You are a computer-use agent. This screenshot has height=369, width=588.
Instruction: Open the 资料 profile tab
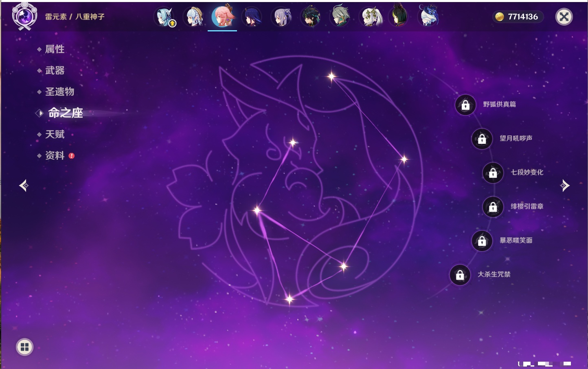[x=55, y=155]
